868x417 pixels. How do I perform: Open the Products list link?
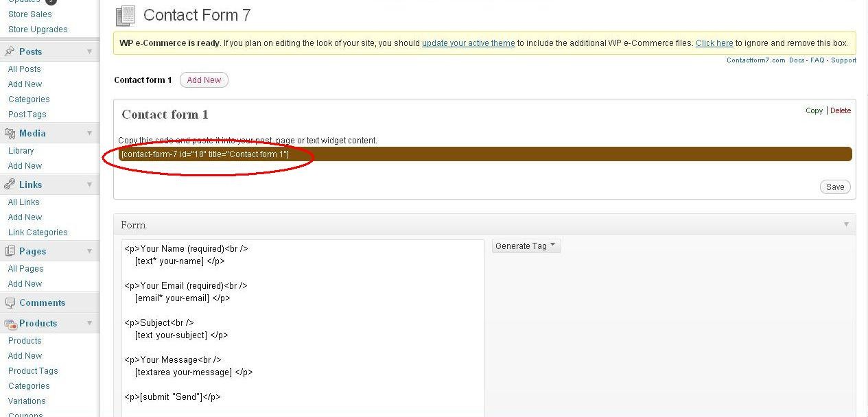[x=25, y=341]
